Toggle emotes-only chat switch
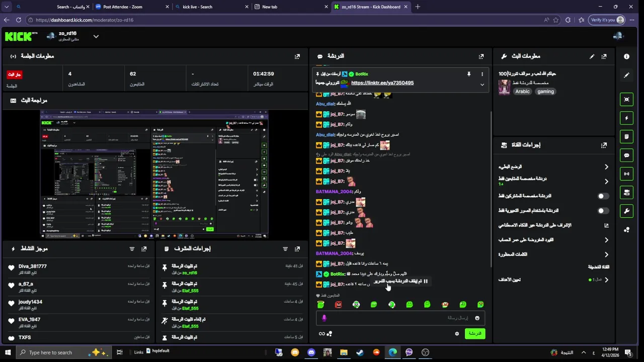 point(603,211)
